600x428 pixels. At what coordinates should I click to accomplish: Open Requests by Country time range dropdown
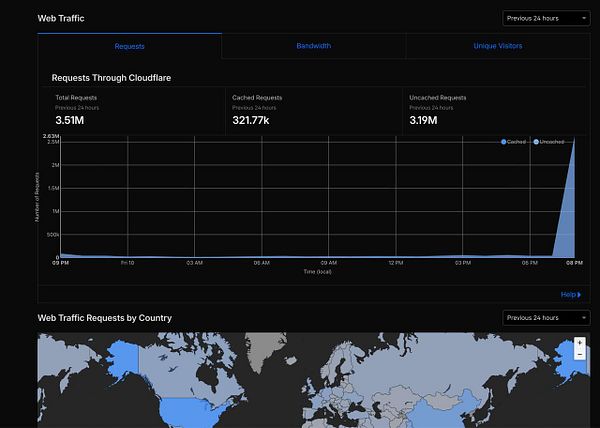[x=546, y=318]
